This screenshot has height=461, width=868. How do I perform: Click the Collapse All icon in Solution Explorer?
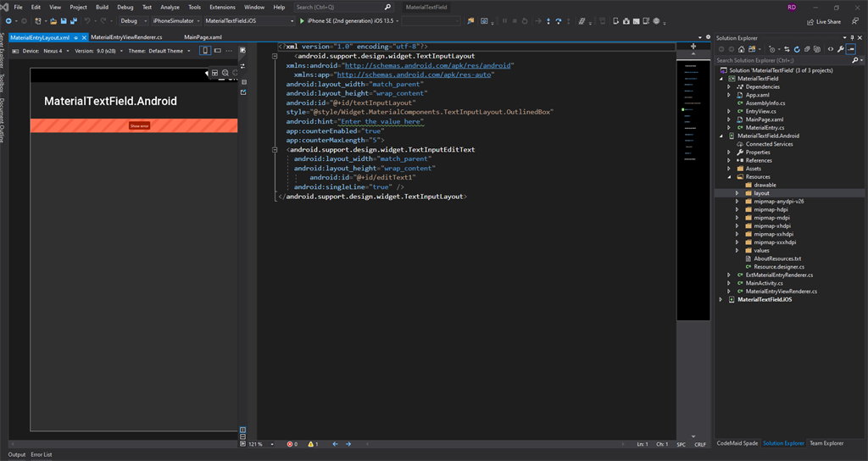pyautogui.click(x=807, y=49)
